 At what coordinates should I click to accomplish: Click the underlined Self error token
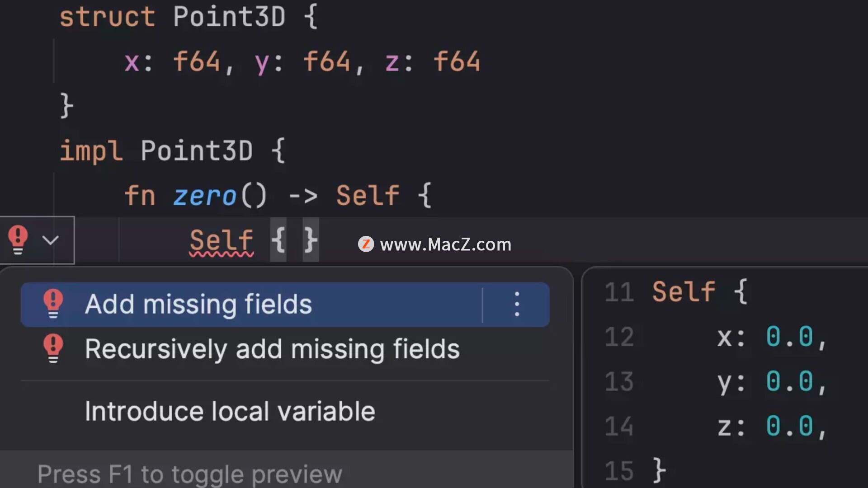pos(222,240)
